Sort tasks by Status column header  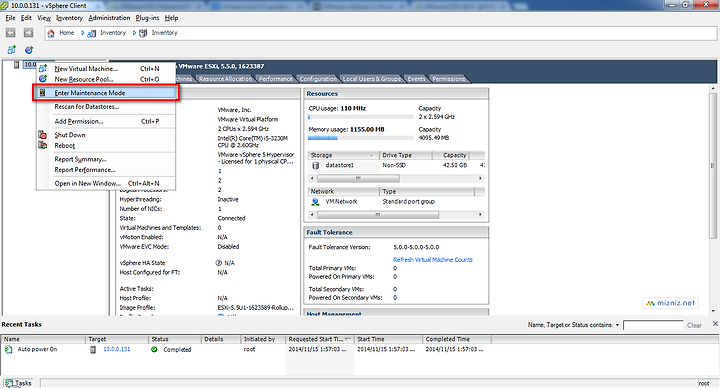(x=175, y=339)
